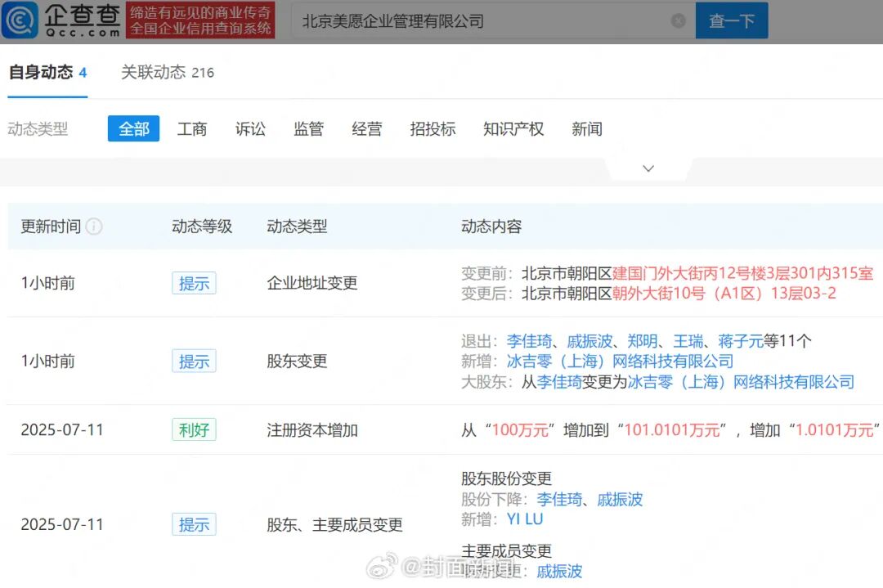The image size is (883, 588).
Task: Click the 查一下 search button
Action: (732, 20)
